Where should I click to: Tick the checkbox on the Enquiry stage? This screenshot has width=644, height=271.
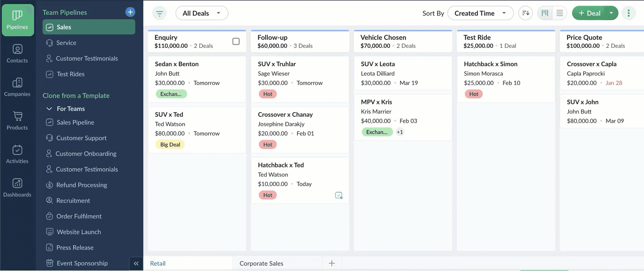[236, 41]
